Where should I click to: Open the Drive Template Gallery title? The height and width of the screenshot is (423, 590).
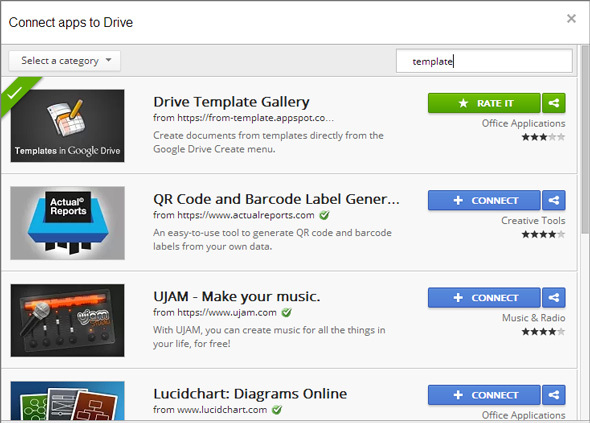(231, 102)
